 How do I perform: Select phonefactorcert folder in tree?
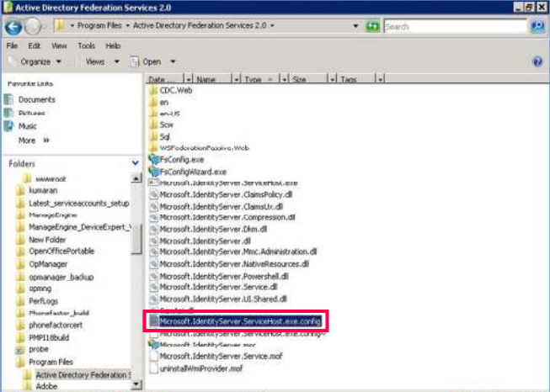pos(56,326)
